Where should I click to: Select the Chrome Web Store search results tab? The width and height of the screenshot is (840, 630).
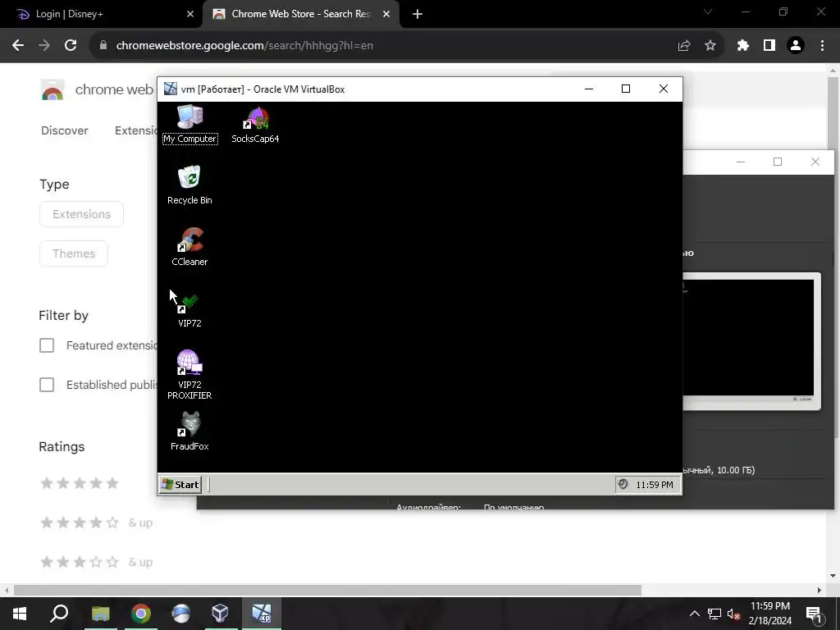click(x=300, y=15)
